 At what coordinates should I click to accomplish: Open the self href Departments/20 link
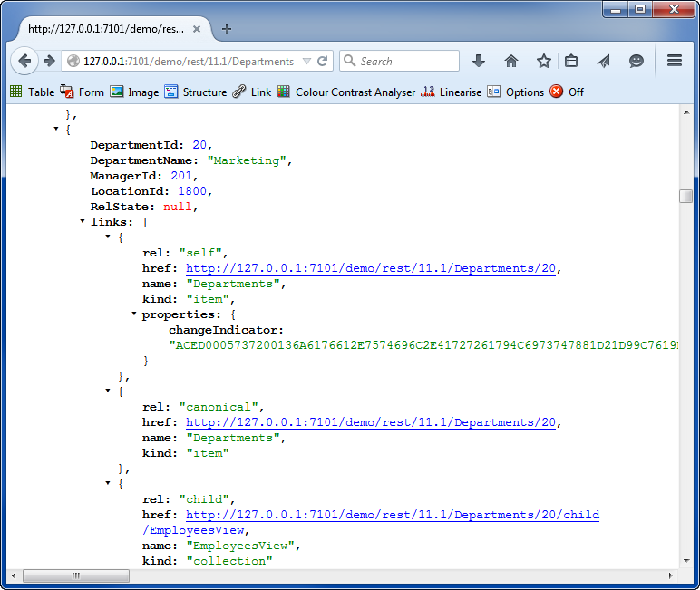tap(371, 268)
